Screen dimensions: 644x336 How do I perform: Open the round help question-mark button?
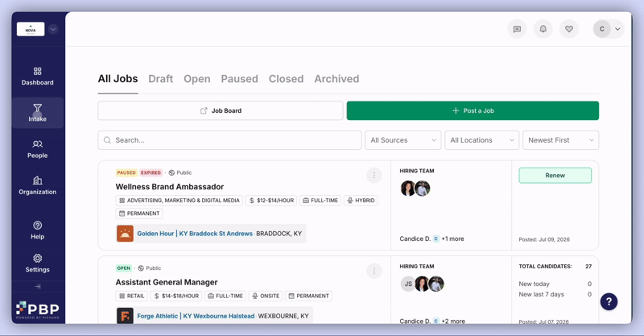tap(609, 301)
